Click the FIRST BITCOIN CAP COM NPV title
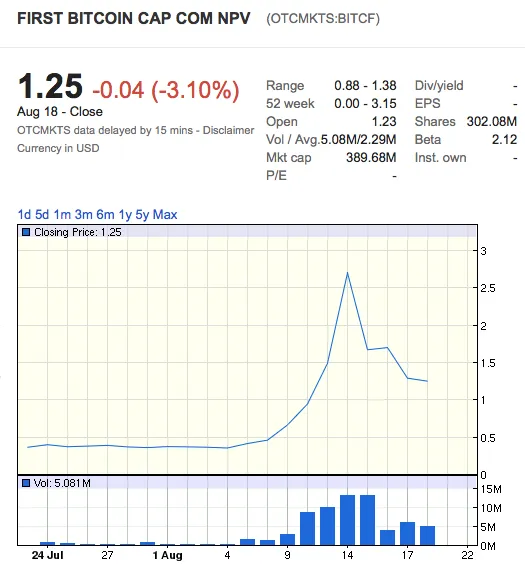The image size is (525, 573). click(134, 19)
